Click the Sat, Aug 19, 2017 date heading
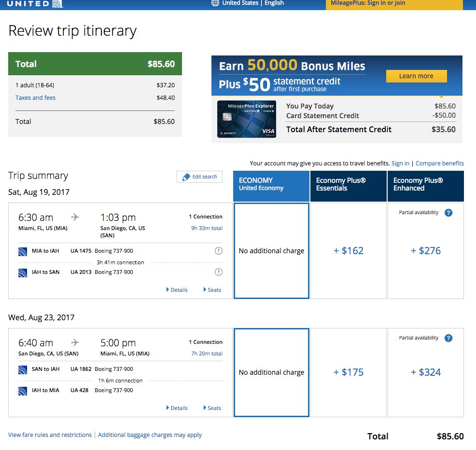The height and width of the screenshot is (450, 476). point(39,192)
